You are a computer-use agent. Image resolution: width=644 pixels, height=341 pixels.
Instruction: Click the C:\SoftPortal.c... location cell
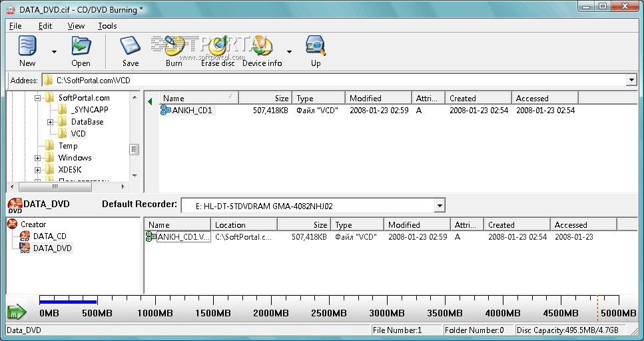click(243, 237)
